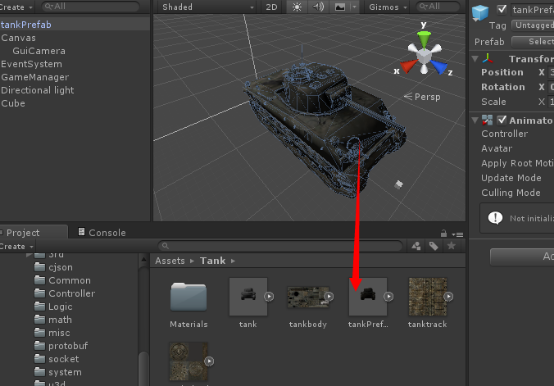Expand the tankPref.. asset arrow

click(389, 297)
